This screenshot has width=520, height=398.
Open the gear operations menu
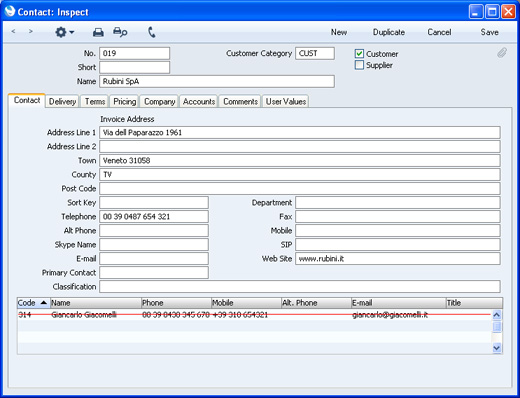pyautogui.click(x=64, y=32)
